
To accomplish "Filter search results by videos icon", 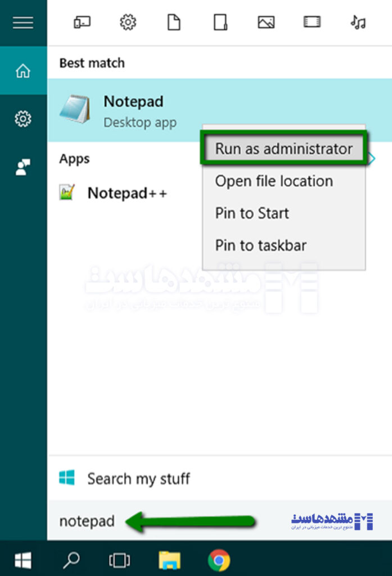I will point(312,22).
